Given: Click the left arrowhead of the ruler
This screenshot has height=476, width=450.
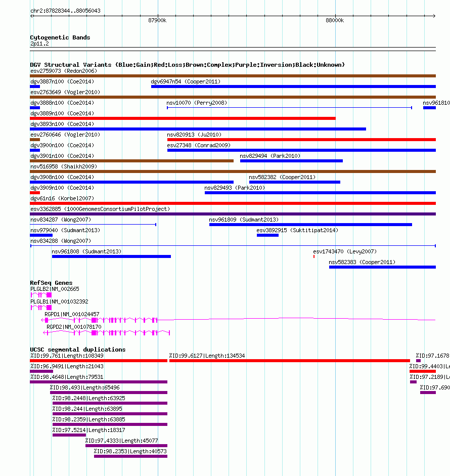Looking at the screenshot, I should (31, 16).
